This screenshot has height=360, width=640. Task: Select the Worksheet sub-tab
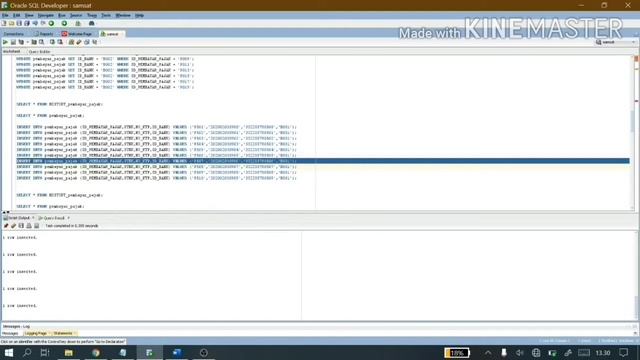click(11, 51)
